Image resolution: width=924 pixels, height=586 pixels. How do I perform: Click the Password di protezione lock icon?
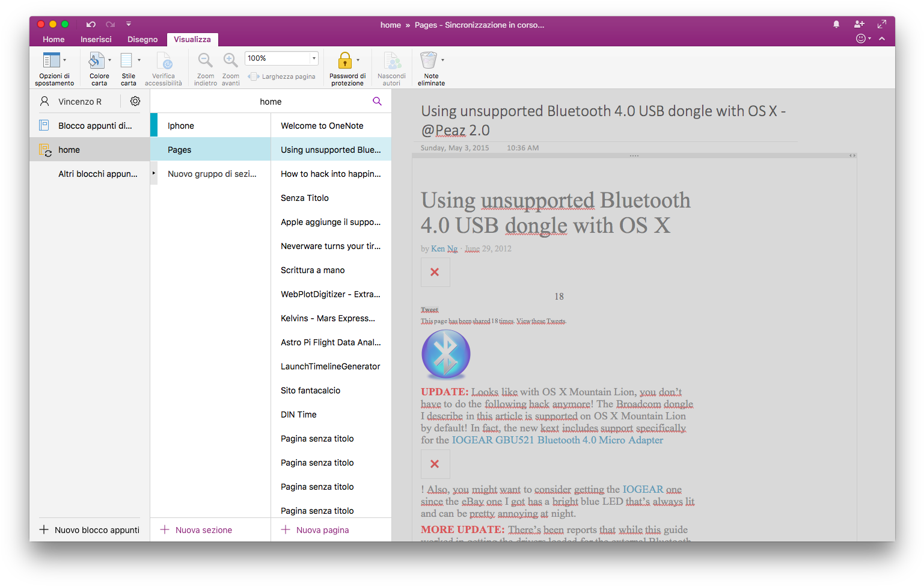tap(345, 60)
